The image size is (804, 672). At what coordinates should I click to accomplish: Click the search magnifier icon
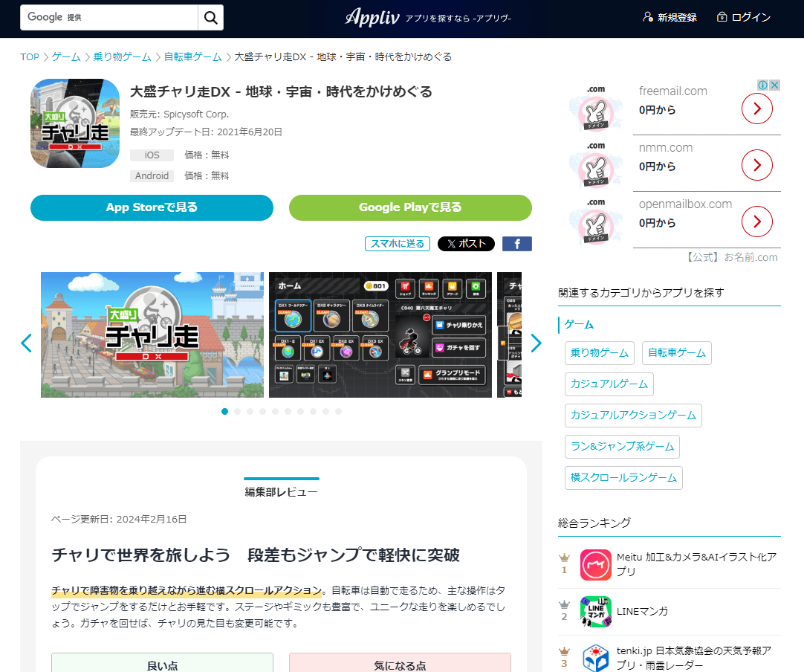(x=211, y=17)
